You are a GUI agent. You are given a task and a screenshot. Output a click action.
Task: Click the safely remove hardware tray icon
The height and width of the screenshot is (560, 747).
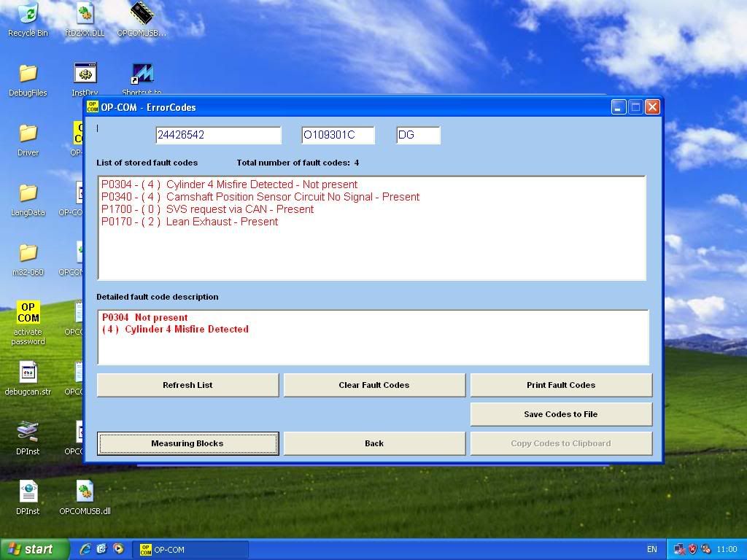[x=706, y=550]
